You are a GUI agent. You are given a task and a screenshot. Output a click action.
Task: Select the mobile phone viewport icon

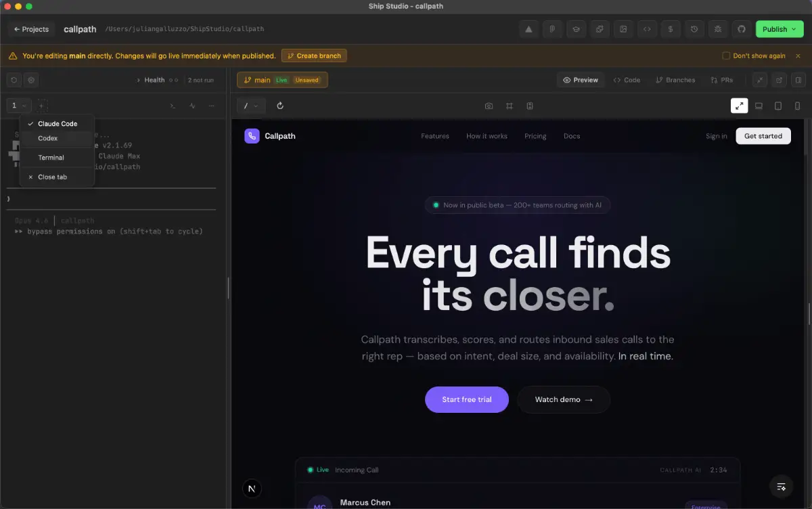point(797,106)
